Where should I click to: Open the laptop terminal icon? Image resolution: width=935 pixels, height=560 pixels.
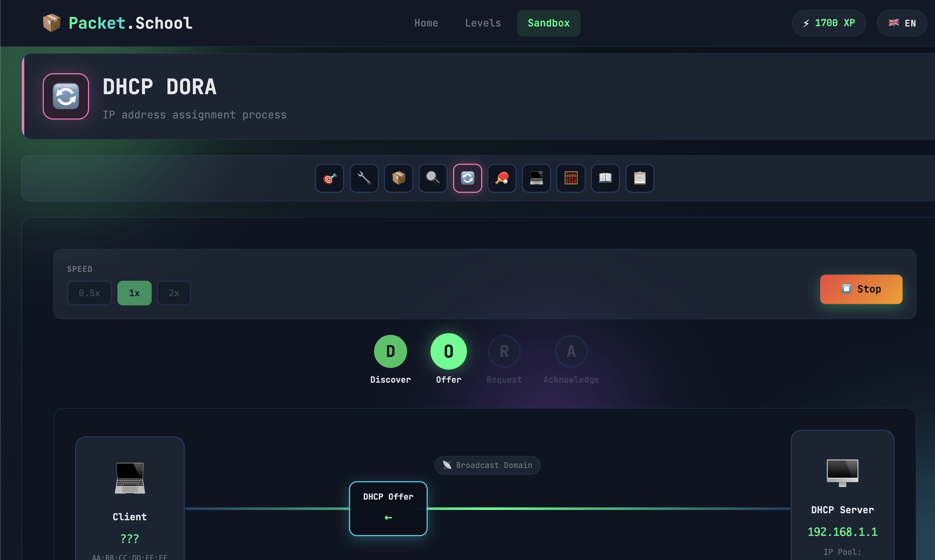[x=536, y=178]
